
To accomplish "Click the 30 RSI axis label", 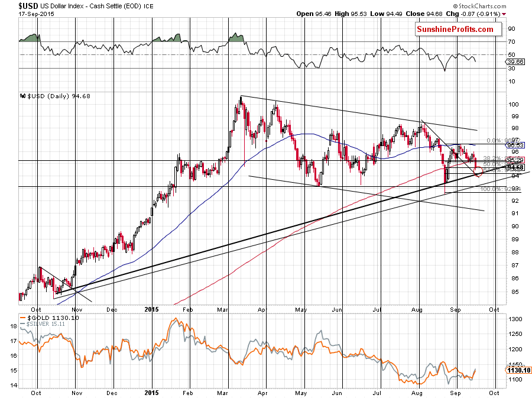I will (511, 69).
